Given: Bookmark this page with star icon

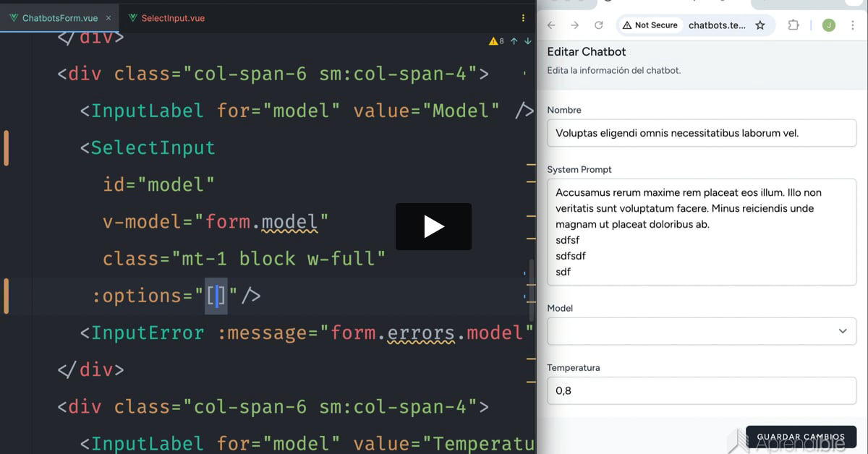Looking at the screenshot, I should pyautogui.click(x=760, y=25).
